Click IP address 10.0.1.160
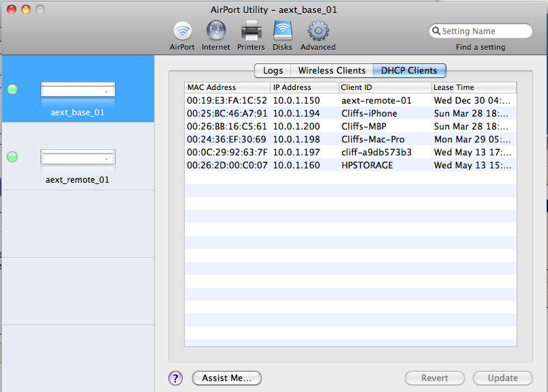Image resolution: width=548 pixels, height=392 pixels. [296, 166]
